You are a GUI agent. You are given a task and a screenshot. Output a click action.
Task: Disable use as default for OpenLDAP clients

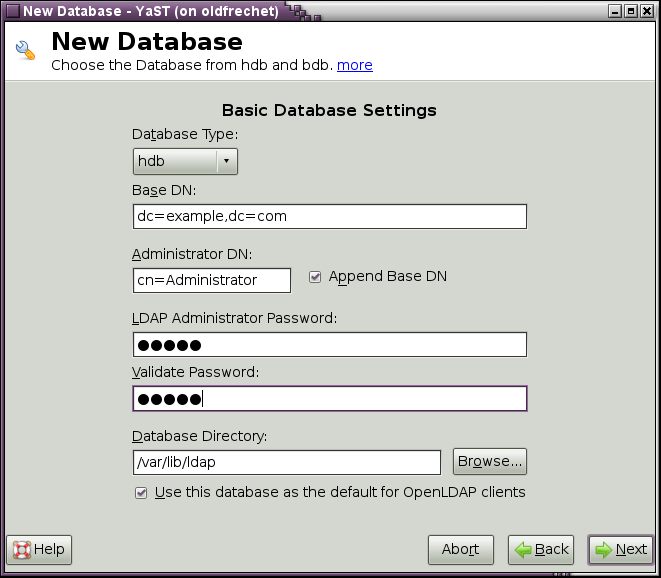click(x=142, y=492)
